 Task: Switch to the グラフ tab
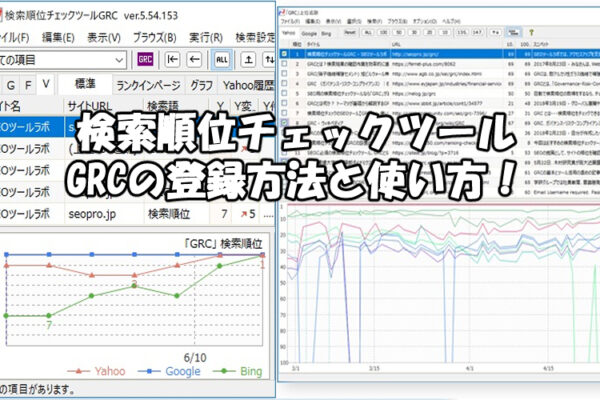pyautogui.click(x=201, y=85)
